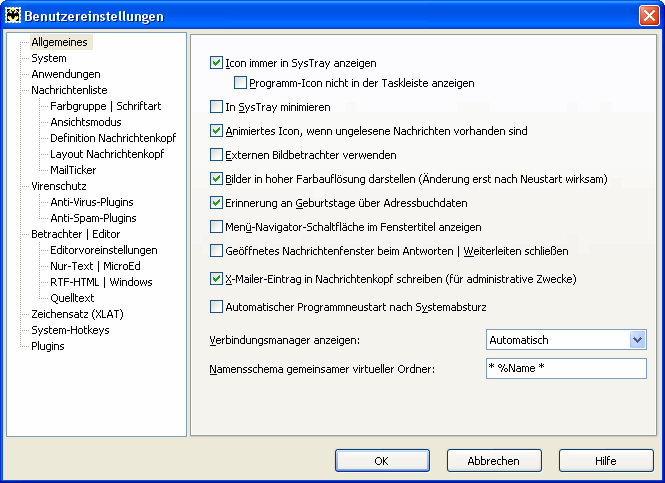The image size is (665, 483).
Task: Uncheck 'Erinnerung an Geburtstage' option
Action: click(x=216, y=203)
